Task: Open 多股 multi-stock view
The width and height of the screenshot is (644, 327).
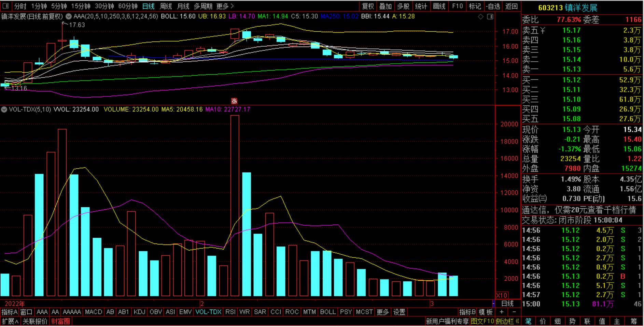Action: point(403,6)
